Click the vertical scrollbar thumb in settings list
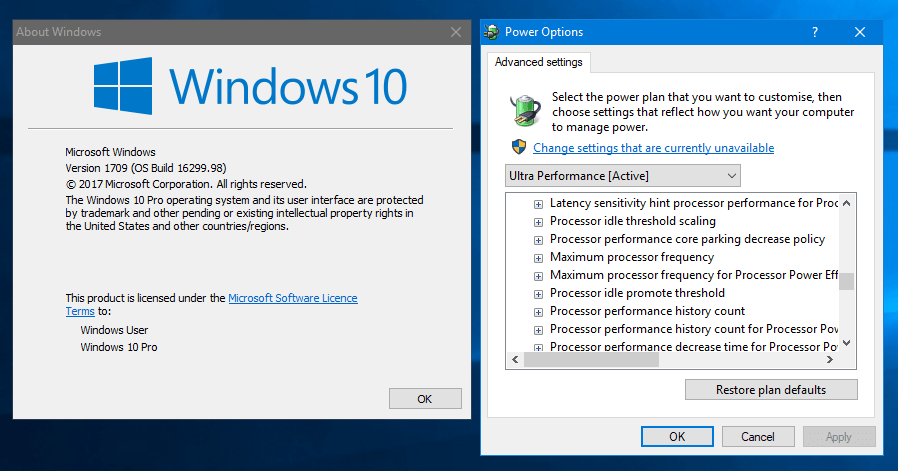This screenshot has height=471, width=898. coord(846,281)
